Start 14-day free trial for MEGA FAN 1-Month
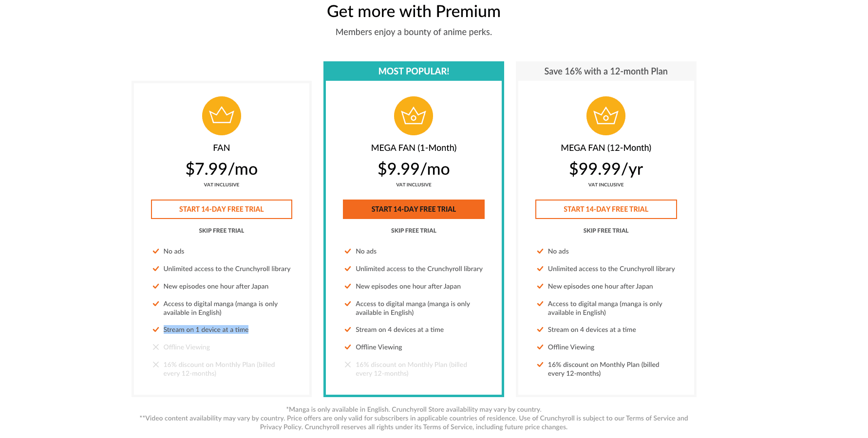Screen dimensions: 868x438 [x=414, y=209]
